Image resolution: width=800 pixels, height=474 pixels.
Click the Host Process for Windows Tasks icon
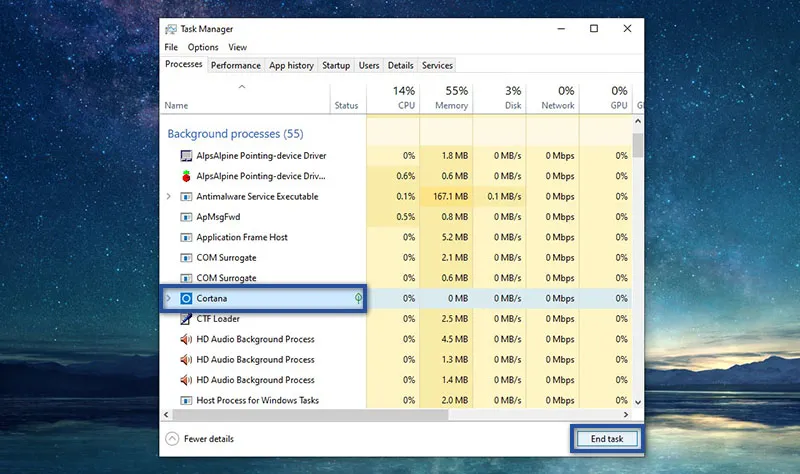[186, 401]
